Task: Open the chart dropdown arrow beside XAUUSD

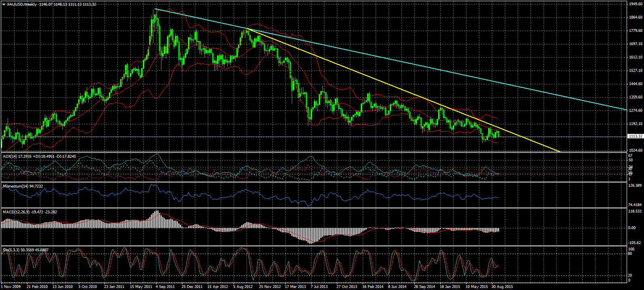Action: pos(4,4)
